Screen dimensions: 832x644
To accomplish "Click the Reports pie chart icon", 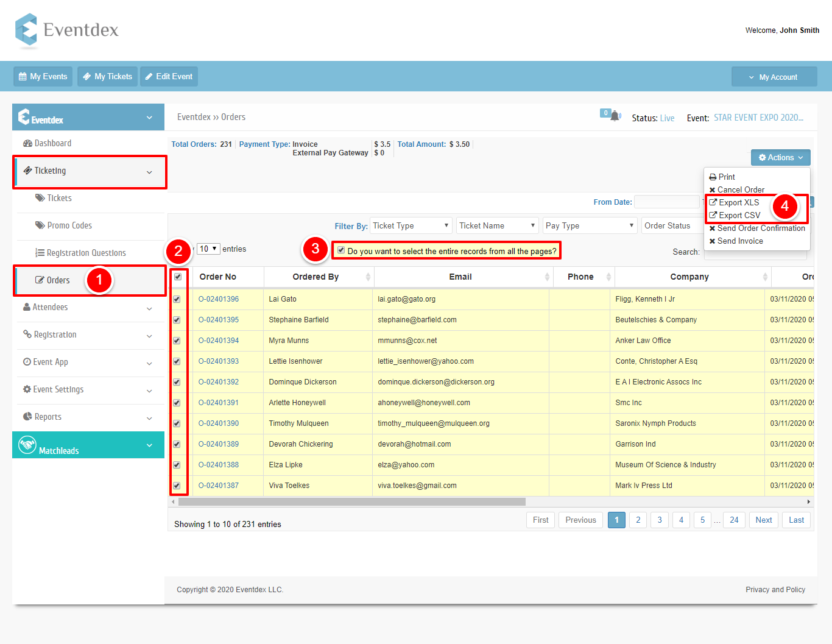I will [x=27, y=417].
